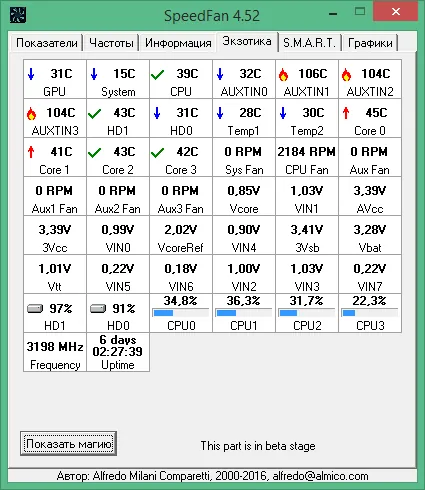Maximize the SpeedFan window
The height and width of the screenshot is (490, 425).
click(360, 12)
